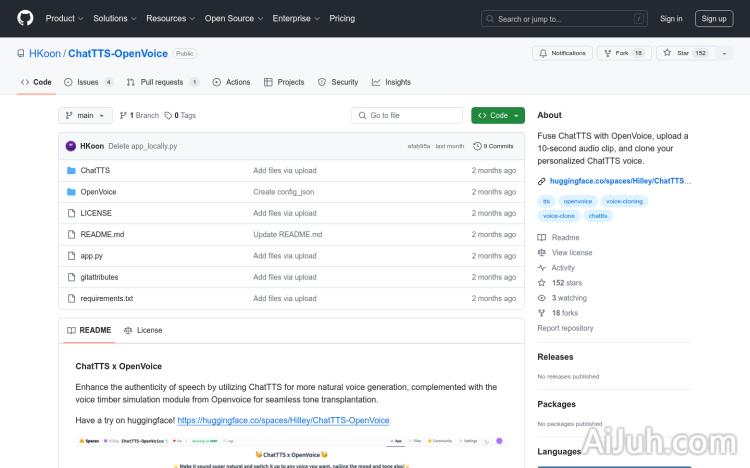Image resolution: width=750 pixels, height=468 pixels.
Task: Open the ChatTTS folder
Action: (x=95, y=170)
